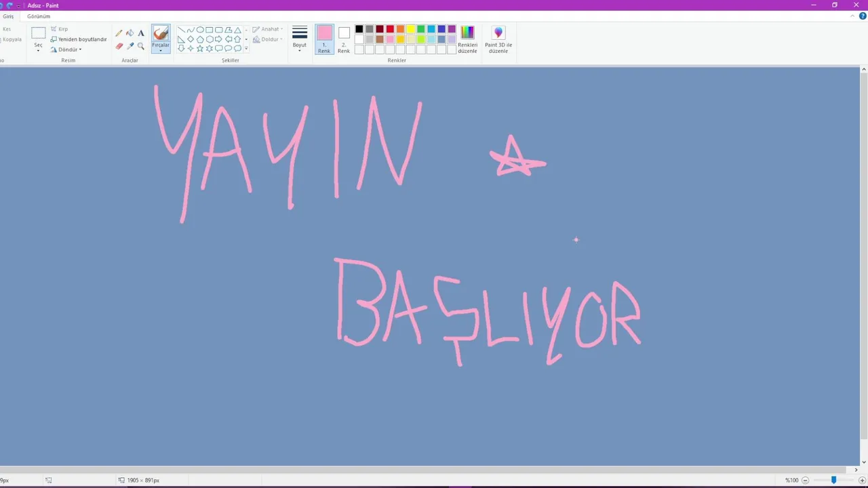Select the diamond shape
Screen dimensions: 868x488
point(191,39)
